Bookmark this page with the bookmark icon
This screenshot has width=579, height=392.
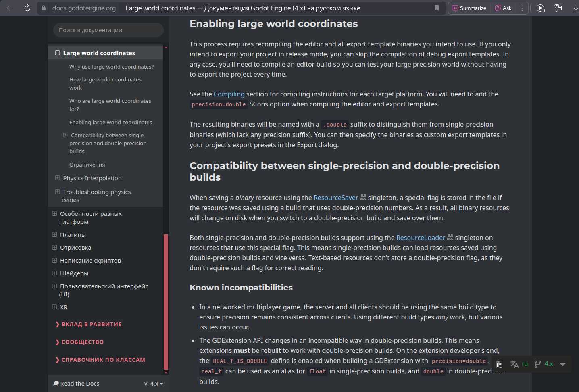(x=436, y=8)
